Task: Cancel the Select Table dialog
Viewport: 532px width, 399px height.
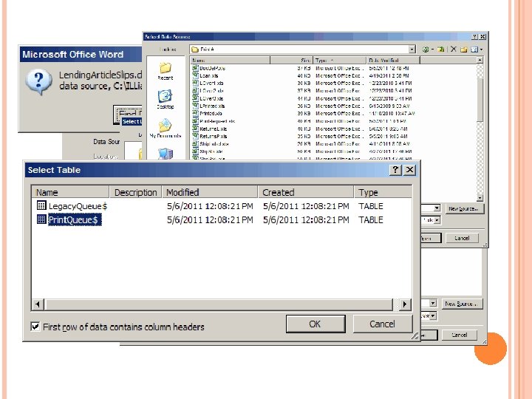Action: coord(383,324)
